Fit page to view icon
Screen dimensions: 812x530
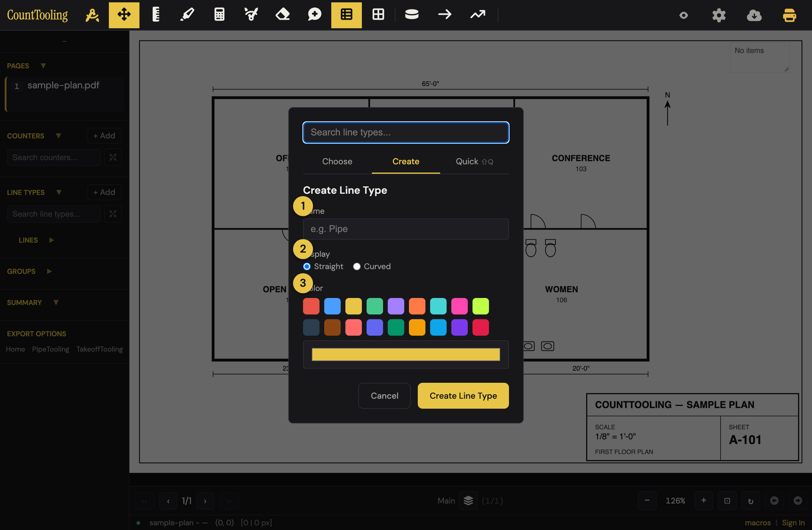pos(727,501)
